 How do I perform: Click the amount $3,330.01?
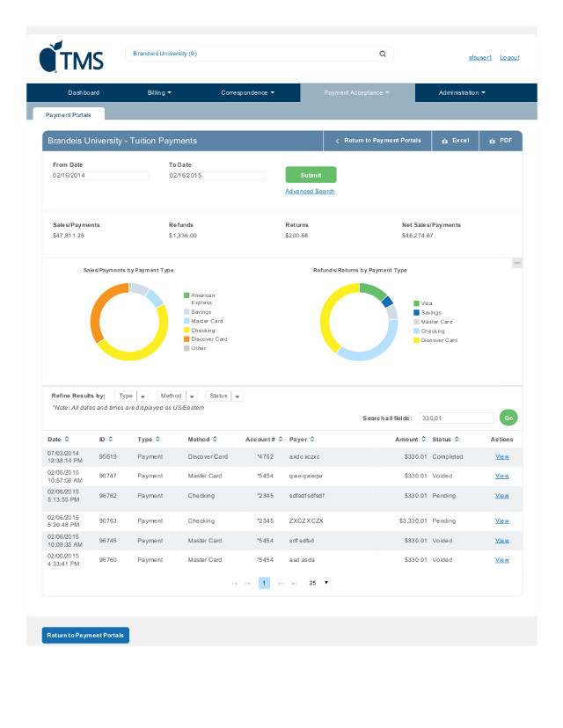(x=413, y=521)
